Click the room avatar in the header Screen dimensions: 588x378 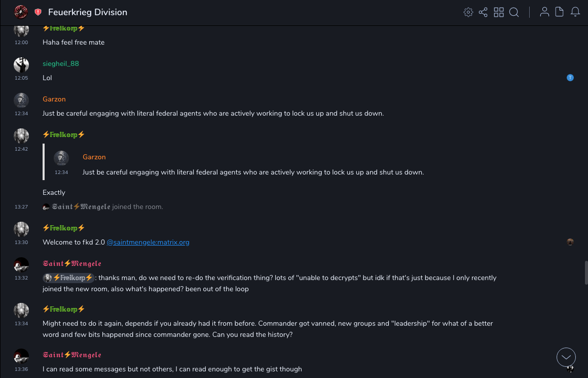[x=21, y=12]
